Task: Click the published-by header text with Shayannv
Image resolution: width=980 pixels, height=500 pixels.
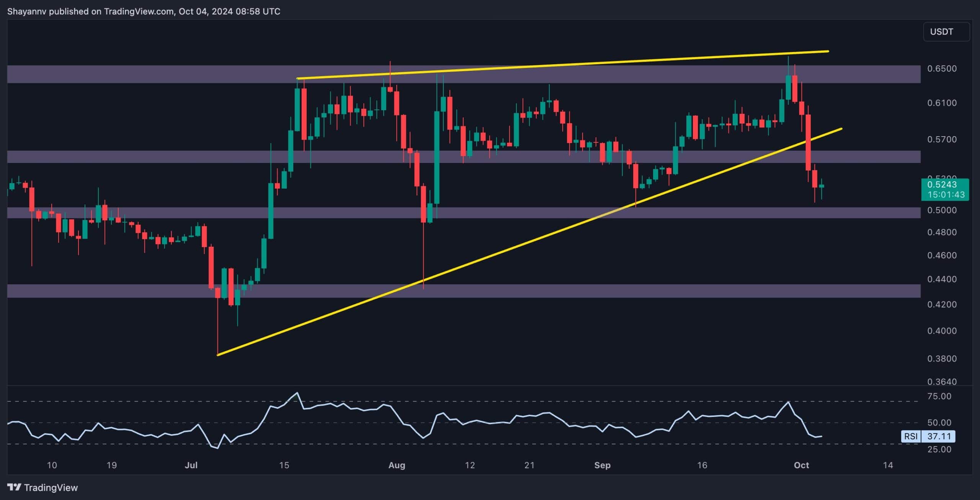Action: 144,11
